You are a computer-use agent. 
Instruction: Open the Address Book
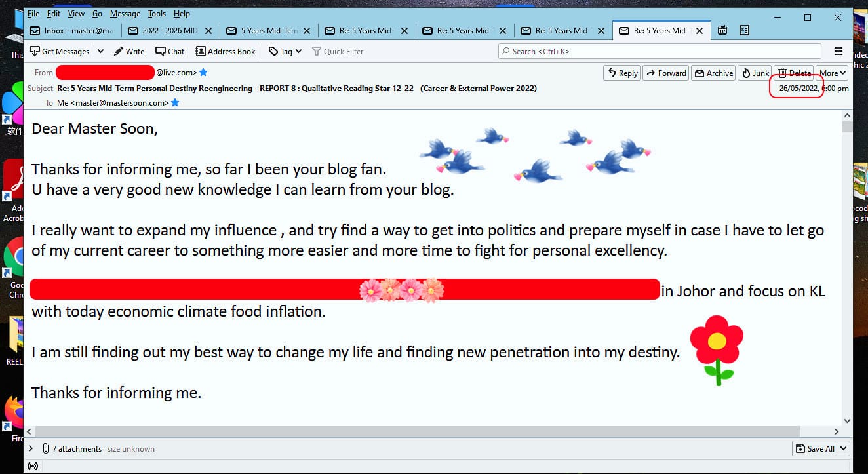pos(226,51)
